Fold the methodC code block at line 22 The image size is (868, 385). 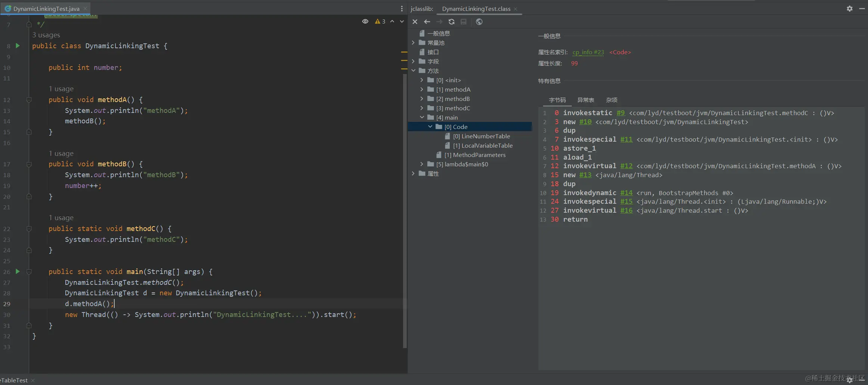click(29, 229)
